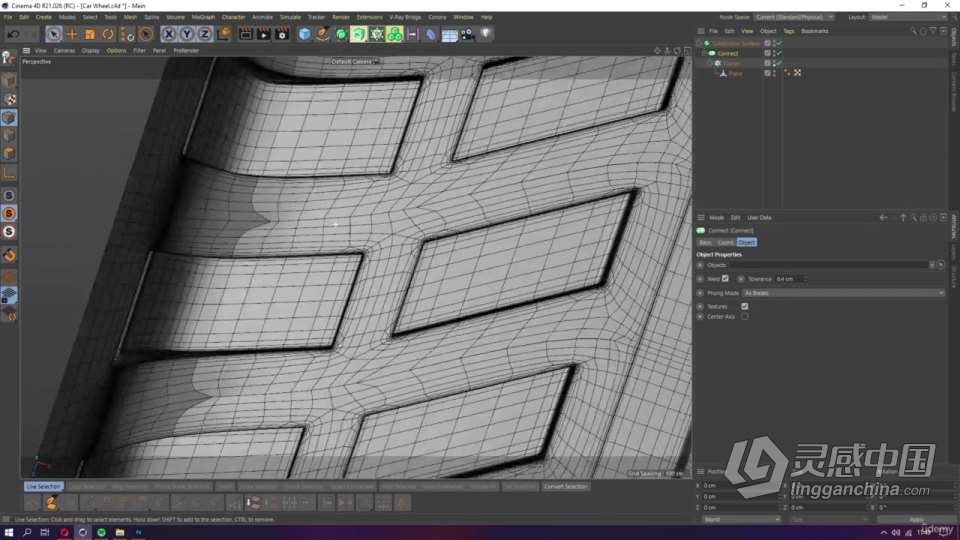This screenshot has height=540, width=960.
Task: Click the Undo arrow in the top toolbar
Action: point(13,34)
